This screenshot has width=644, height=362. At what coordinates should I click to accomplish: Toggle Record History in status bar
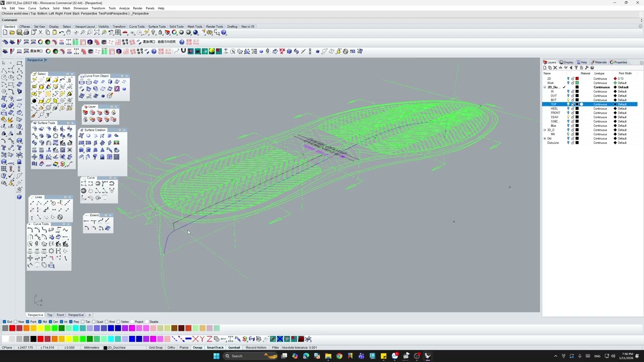[256, 348]
